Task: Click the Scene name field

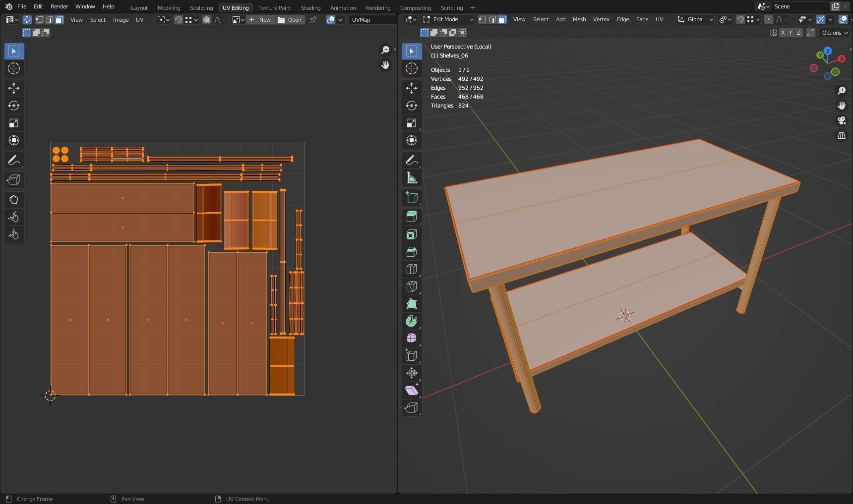Action: tap(800, 6)
